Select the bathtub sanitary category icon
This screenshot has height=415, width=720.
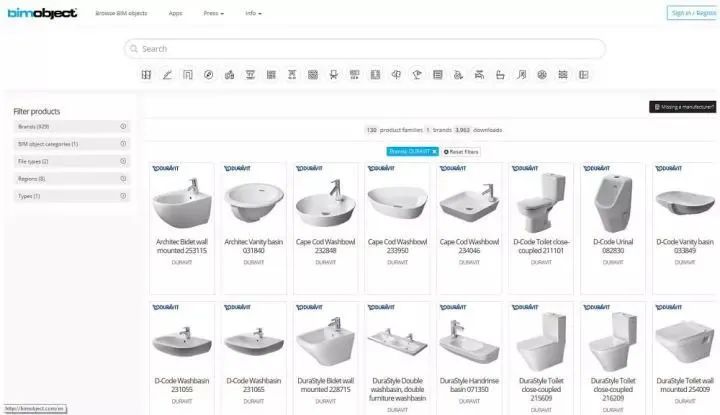coord(501,75)
